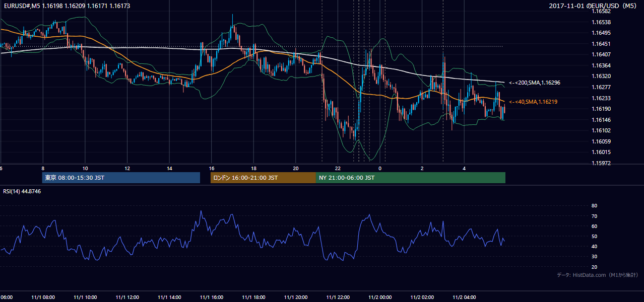Image resolution: width=644 pixels, height=302 pixels.
Task: Click price level 1.16277 on the axis
Action: (x=602, y=87)
